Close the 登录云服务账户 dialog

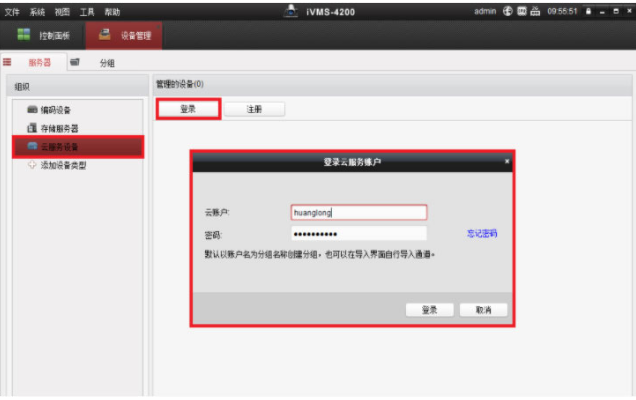(506, 161)
